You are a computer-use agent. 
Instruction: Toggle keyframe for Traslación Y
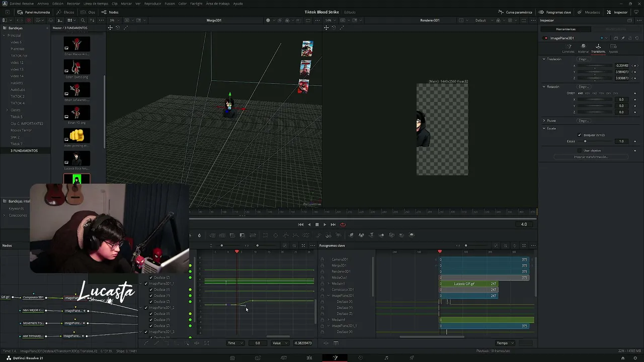(x=634, y=72)
